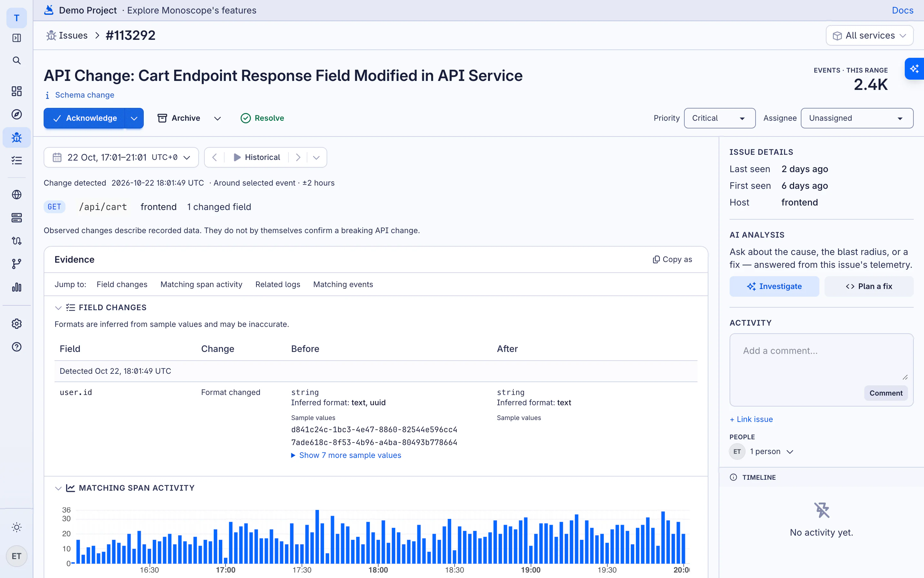The image size is (924, 578).
Task: Play the Historical timeline
Action: pos(257,157)
